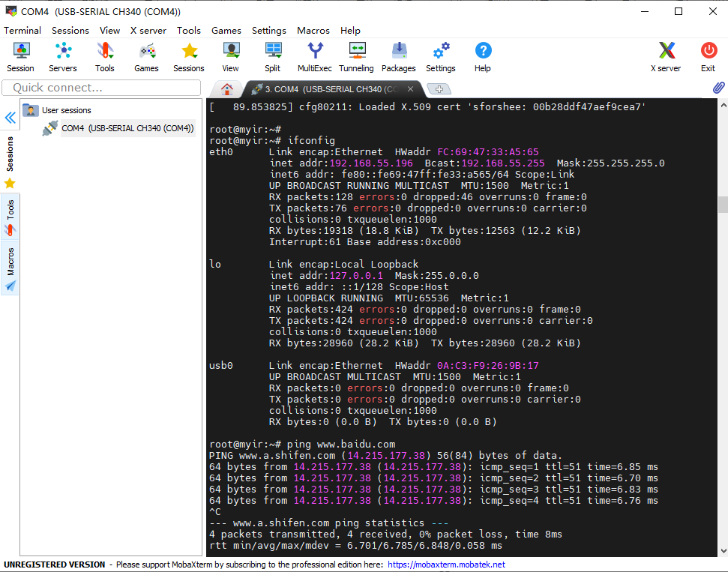Select the Macros vertical sidebar tab
The height and width of the screenshot is (572, 728).
(10, 269)
